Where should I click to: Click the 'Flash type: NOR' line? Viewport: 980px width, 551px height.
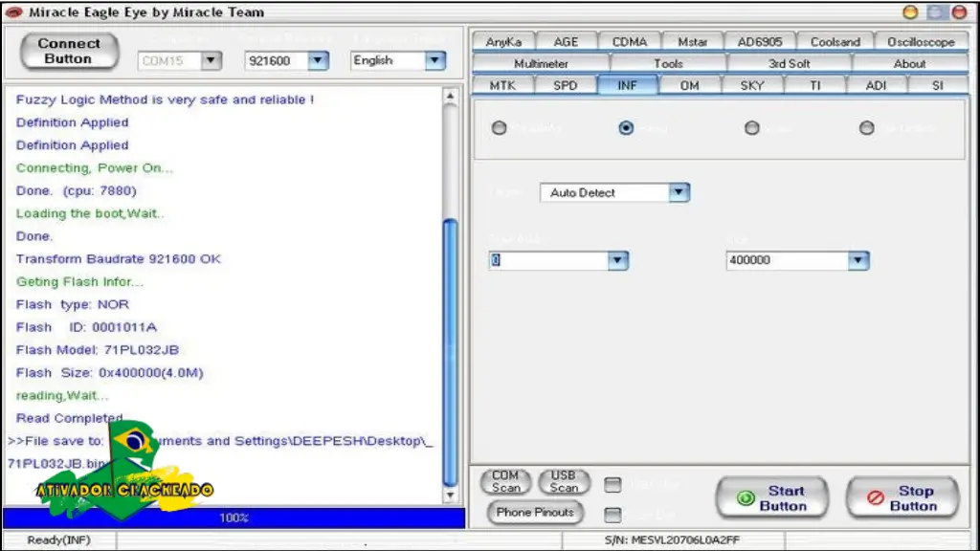tap(73, 304)
